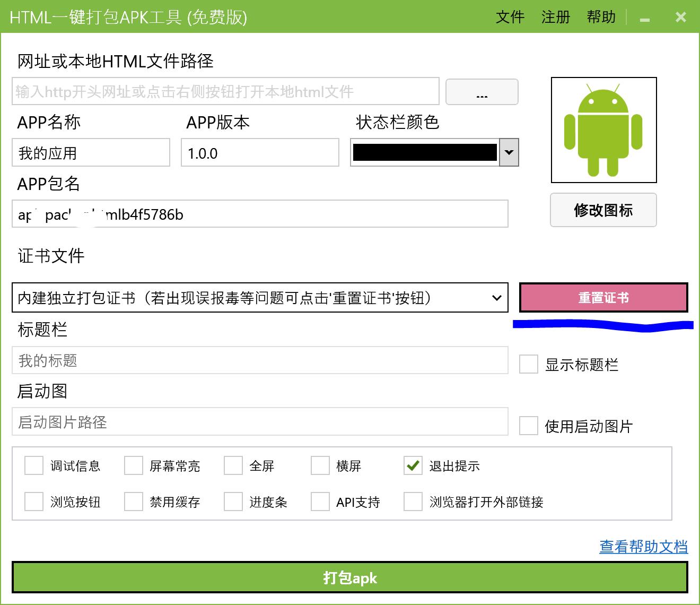Click 修改图标 to change the app icon
Screen dimensions: 700x605
pos(603,210)
